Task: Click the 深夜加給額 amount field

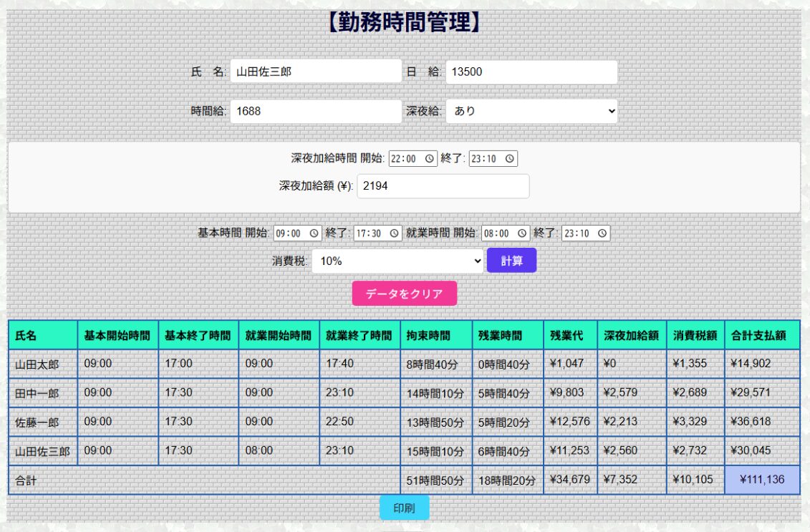Action: [443, 186]
